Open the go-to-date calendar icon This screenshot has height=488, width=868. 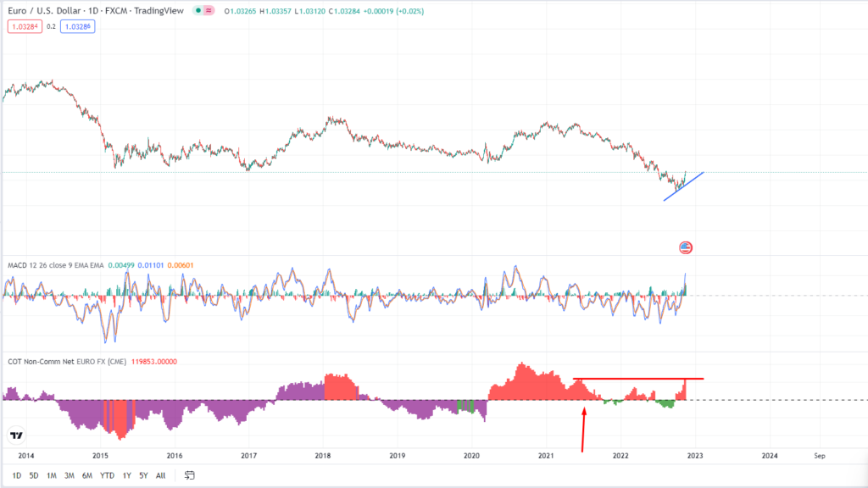190,475
